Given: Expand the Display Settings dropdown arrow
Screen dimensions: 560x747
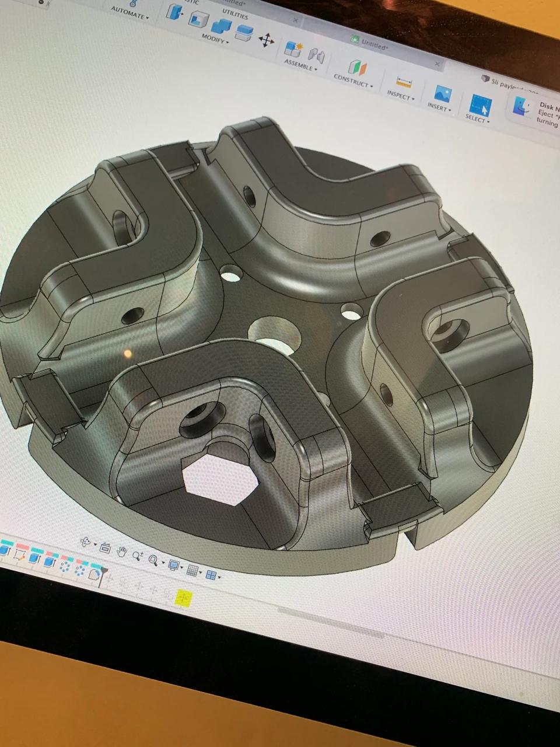Looking at the screenshot, I should coord(181,568).
